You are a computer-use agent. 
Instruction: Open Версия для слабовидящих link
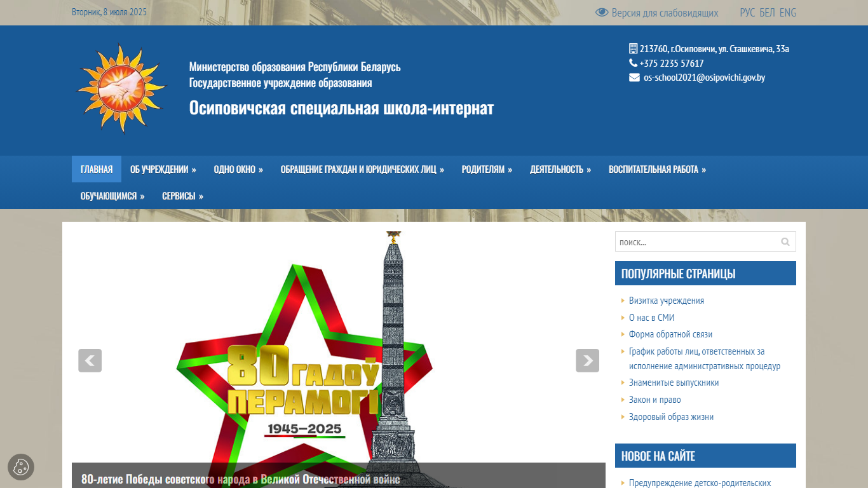tap(665, 13)
